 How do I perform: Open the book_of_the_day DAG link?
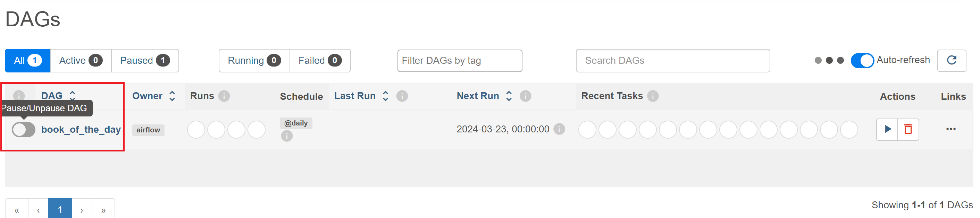(81, 130)
